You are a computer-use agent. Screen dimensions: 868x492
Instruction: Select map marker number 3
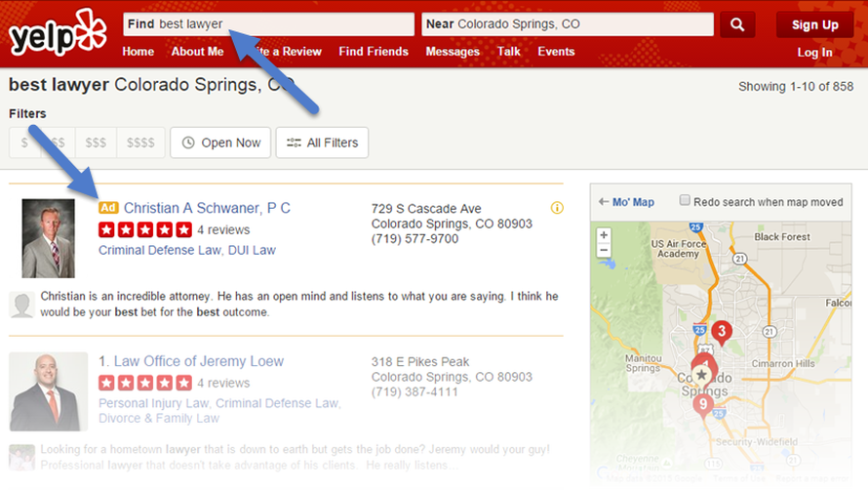pyautogui.click(x=722, y=332)
